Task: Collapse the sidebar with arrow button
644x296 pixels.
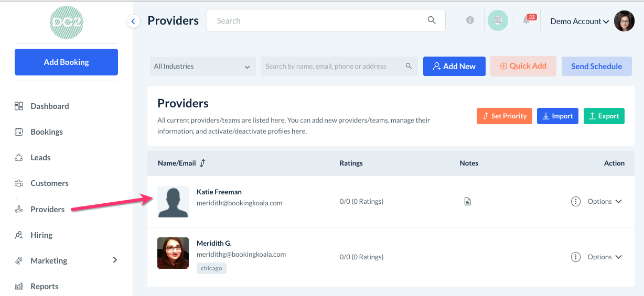Action: 133,21
